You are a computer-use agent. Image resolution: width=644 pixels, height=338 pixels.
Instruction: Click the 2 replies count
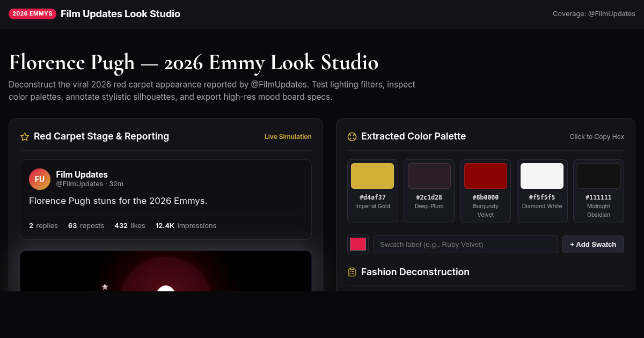(43, 225)
